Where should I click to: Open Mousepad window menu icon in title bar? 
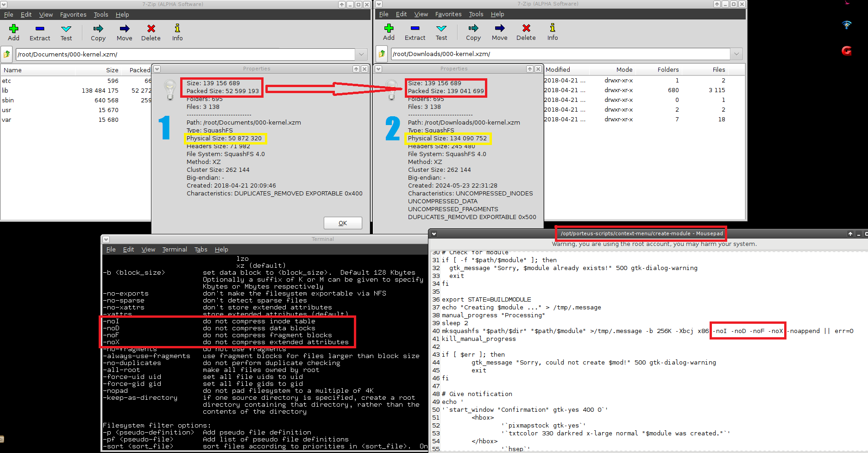click(434, 234)
